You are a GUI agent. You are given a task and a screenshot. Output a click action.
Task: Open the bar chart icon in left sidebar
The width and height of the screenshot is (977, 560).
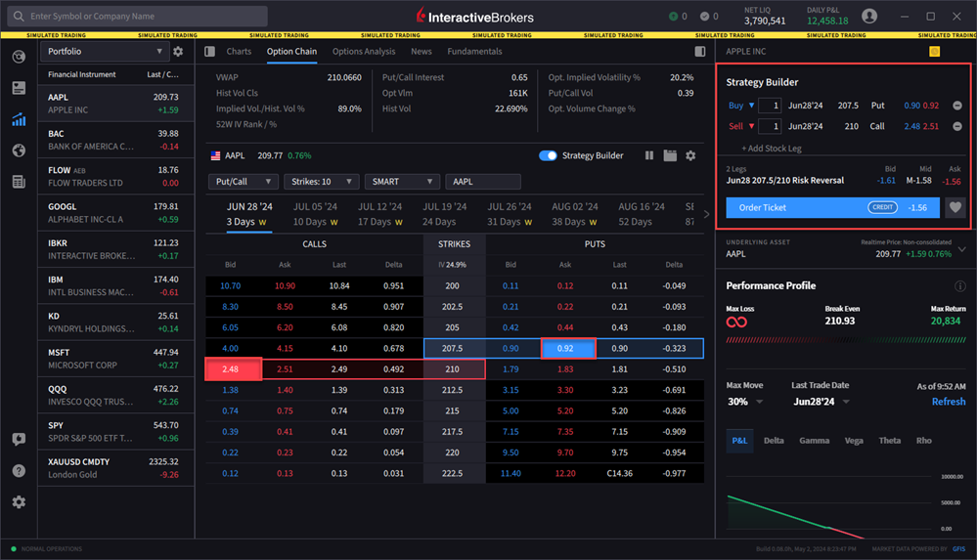[19, 119]
